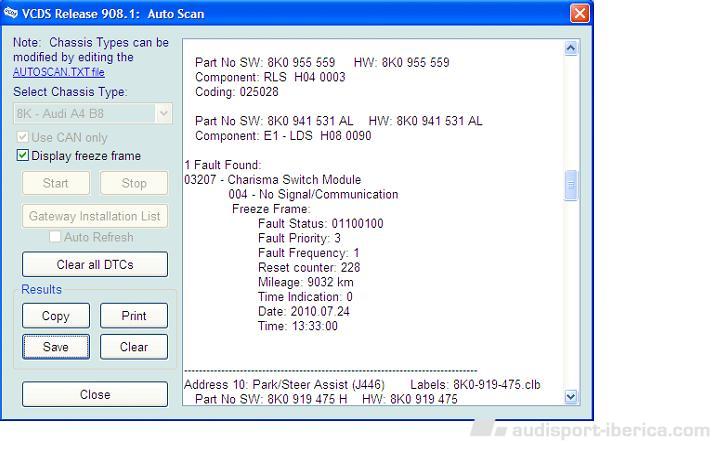Screen dimensions: 720x450
Task: Click Clear all DTCs button
Action: pyautogui.click(x=95, y=264)
